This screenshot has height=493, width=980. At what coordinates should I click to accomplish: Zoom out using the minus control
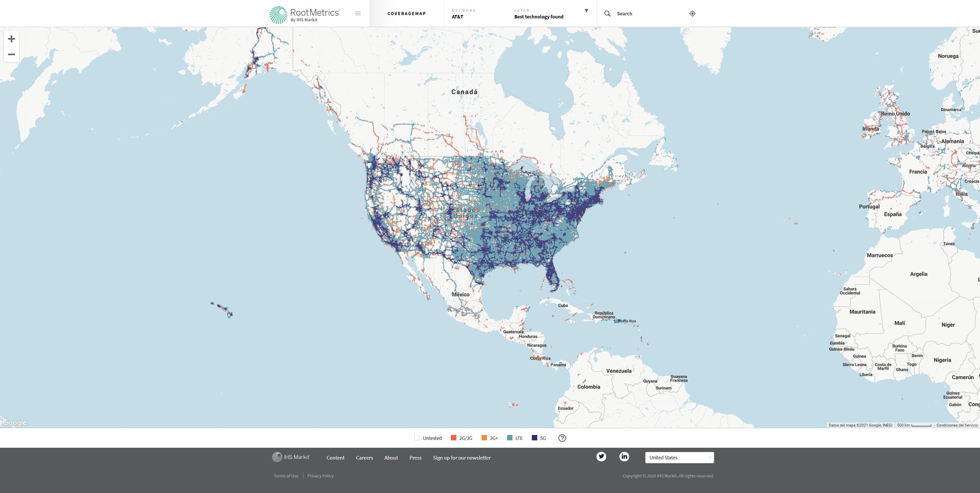[x=11, y=54]
